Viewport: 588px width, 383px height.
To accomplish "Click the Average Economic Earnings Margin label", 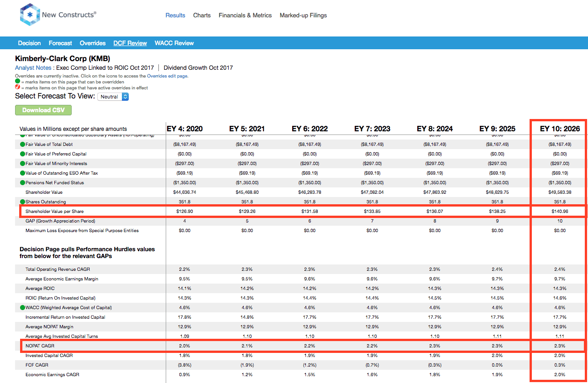I will pyautogui.click(x=62, y=279).
